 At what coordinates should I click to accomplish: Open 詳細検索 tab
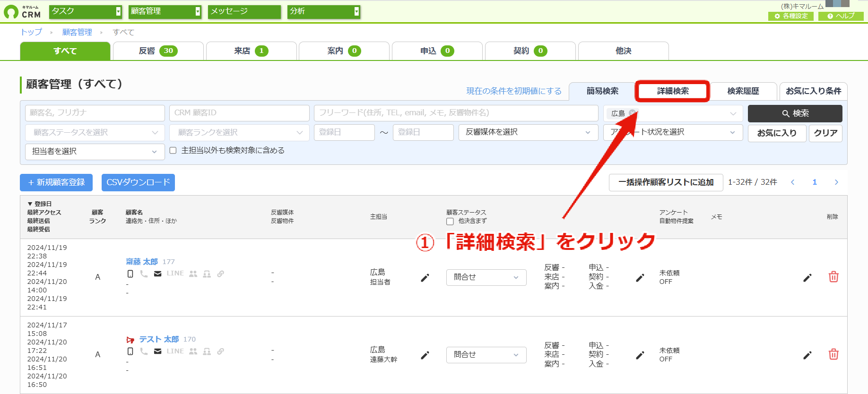pos(673,91)
